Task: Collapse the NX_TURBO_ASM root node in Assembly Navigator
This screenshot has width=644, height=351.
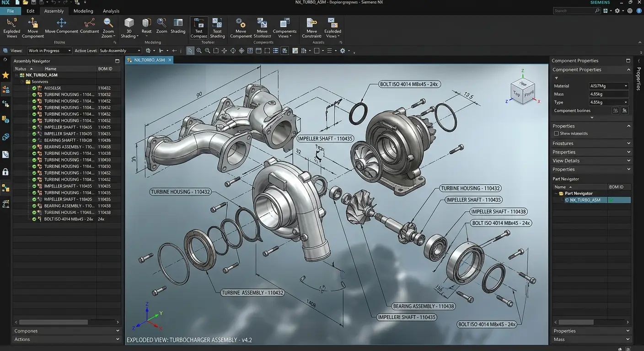Action: [x=16, y=75]
